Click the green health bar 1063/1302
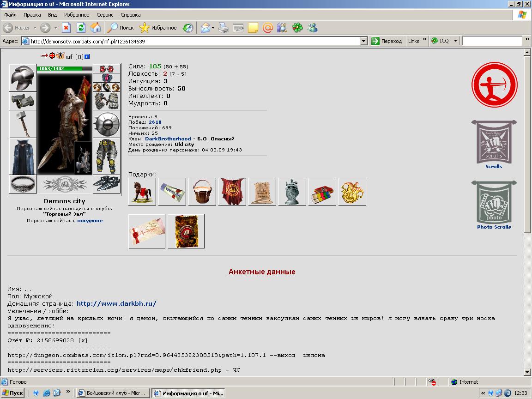Image resolution: width=532 pixels, height=399 pixels. point(65,68)
